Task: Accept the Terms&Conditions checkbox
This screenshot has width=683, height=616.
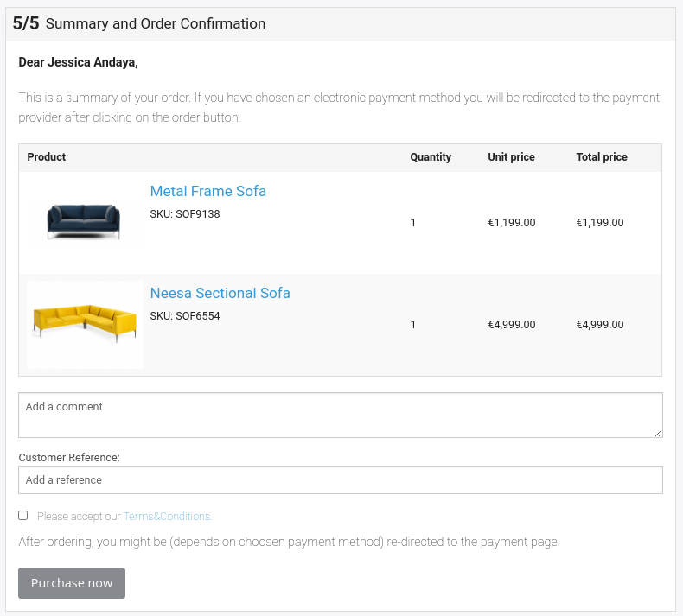Action: tap(23, 516)
